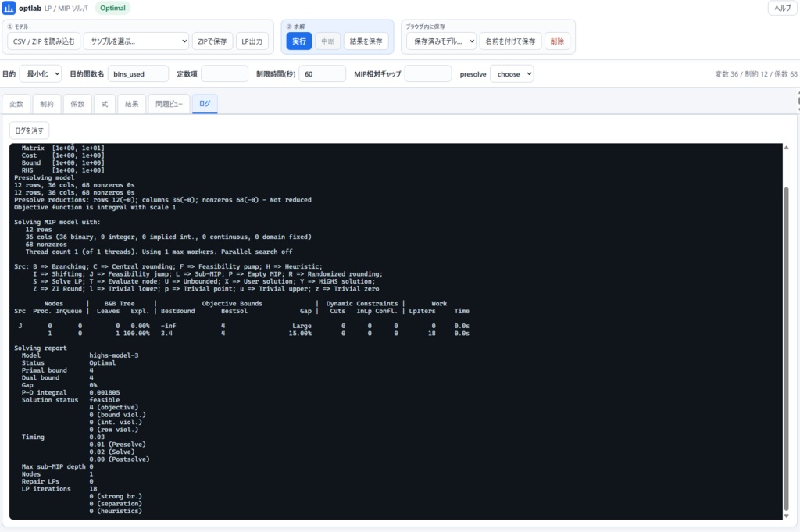
Task: Run the solver with 実行 button
Action: tap(299, 41)
